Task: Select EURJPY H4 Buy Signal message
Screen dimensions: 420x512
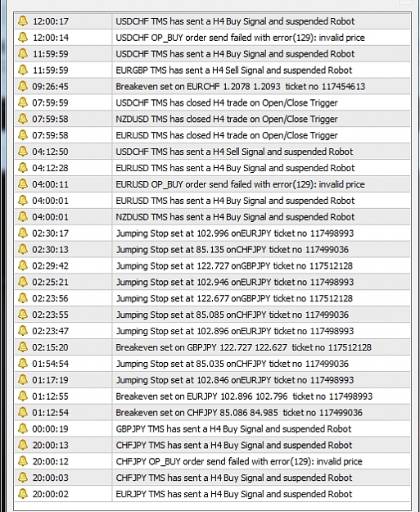Action: tap(234, 494)
